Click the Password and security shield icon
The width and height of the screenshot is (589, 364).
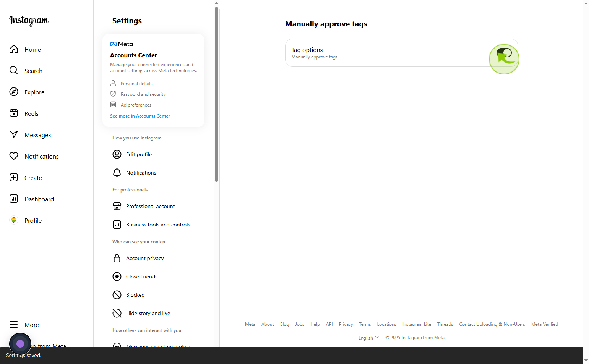(113, 94)
